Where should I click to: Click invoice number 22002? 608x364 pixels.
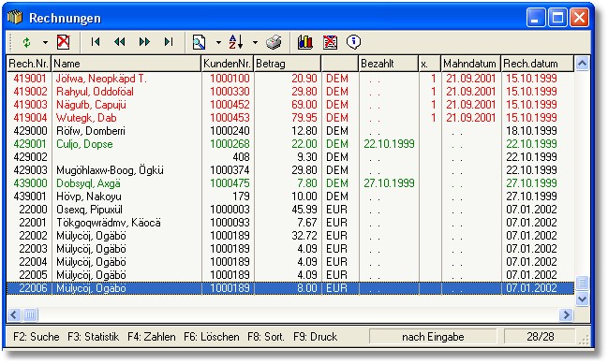pyautogui.click(x=34, y=236)
